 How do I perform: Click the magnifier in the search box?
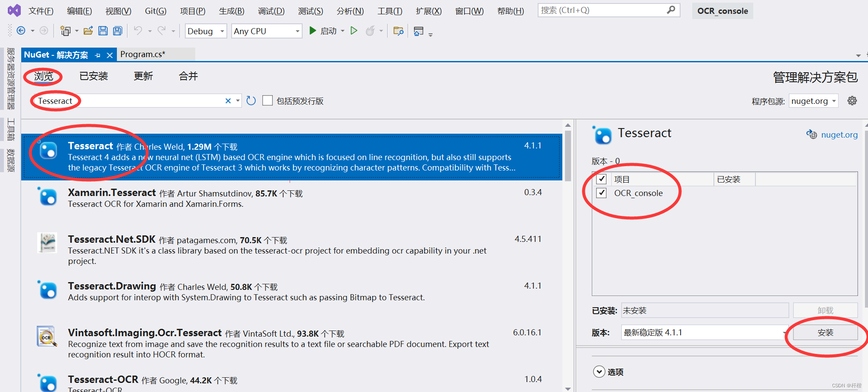671,10
